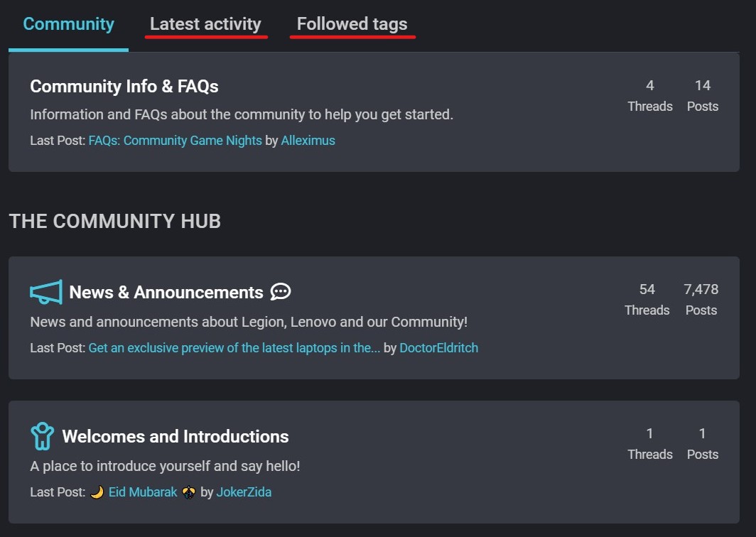Open the FAQs: Community Game Nights thread
756x537 pixels.
(175, 141)
